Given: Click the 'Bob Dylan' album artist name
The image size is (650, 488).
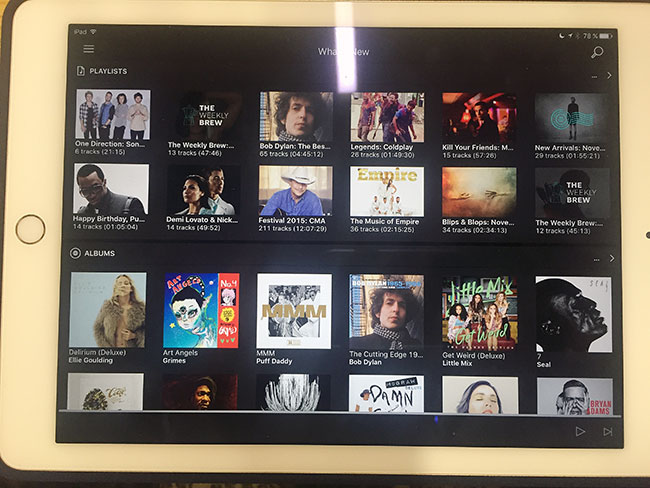Looking at the screenshot, I should click(365, 362).
